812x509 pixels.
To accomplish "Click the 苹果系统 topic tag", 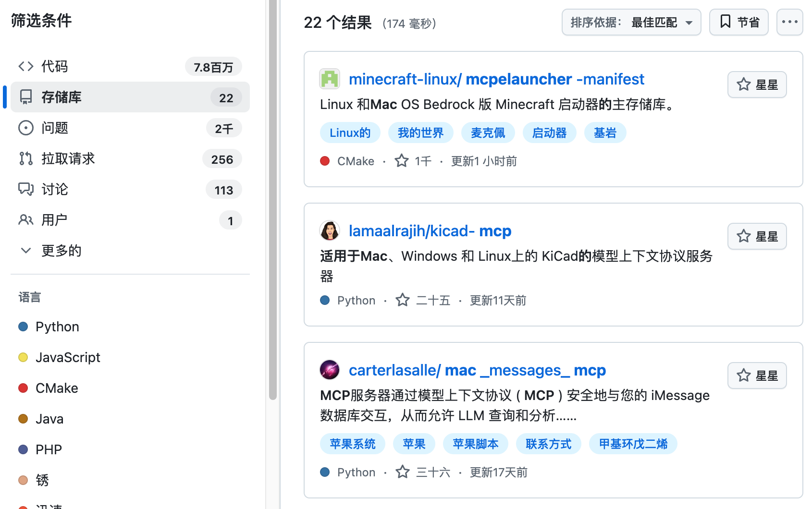I will (x=353, y=444).
